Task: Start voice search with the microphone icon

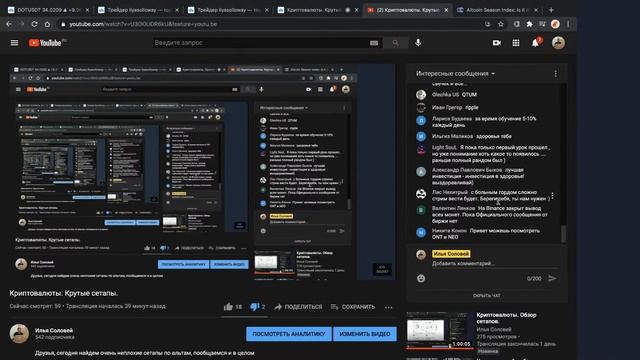Action: 418,42
